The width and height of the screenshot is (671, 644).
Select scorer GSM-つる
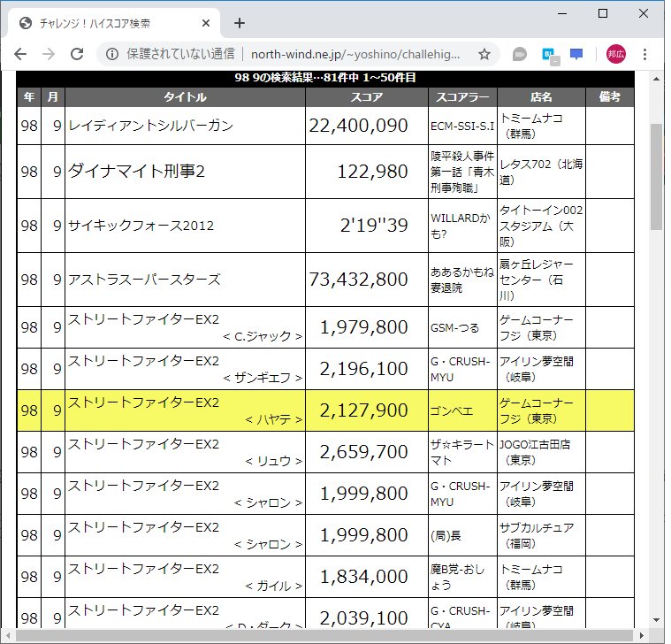[x=454, y=328]
